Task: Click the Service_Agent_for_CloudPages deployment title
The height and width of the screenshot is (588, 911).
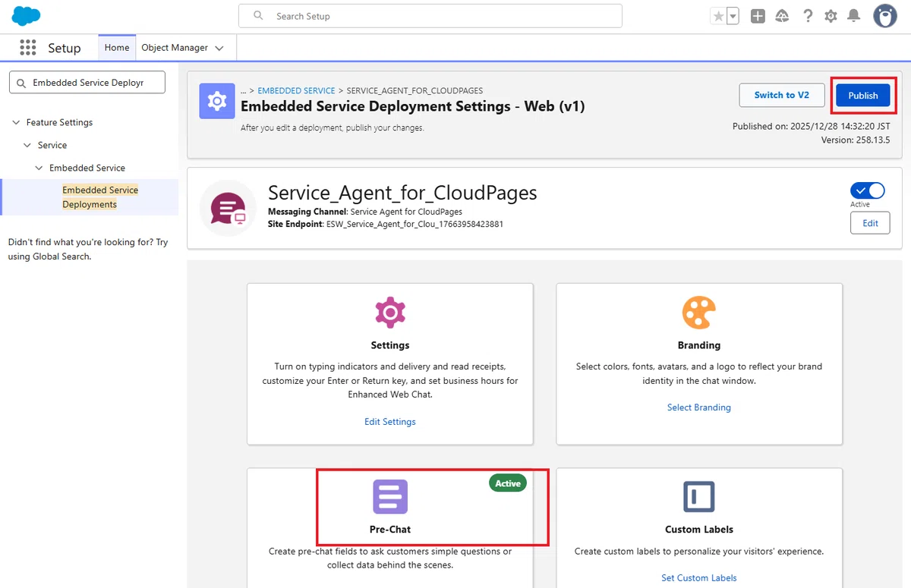Action: tap(402, 193)
